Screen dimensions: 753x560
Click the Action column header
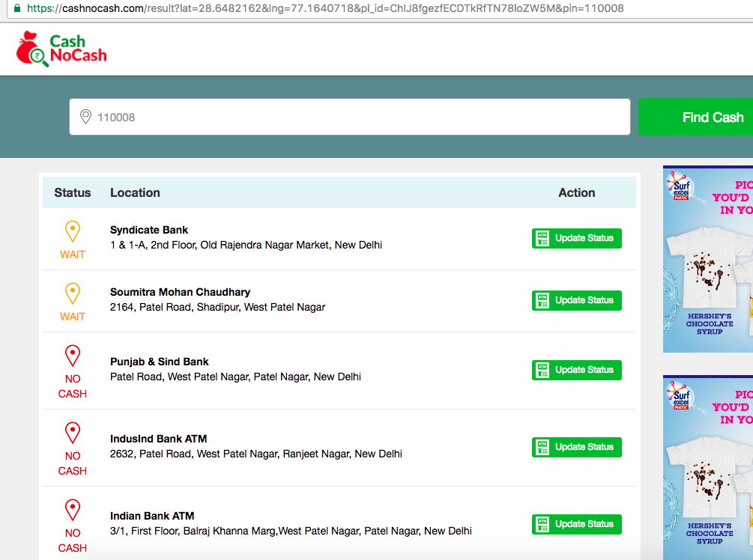577,192
